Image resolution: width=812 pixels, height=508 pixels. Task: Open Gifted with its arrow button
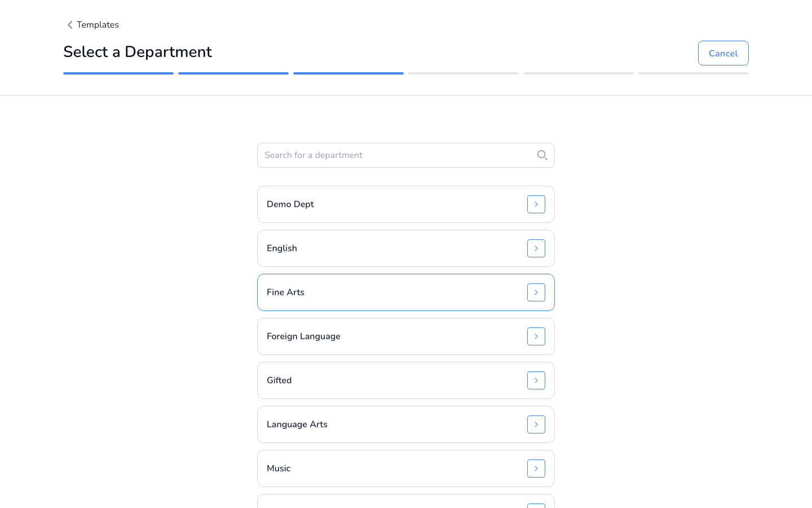click(536, 380)
